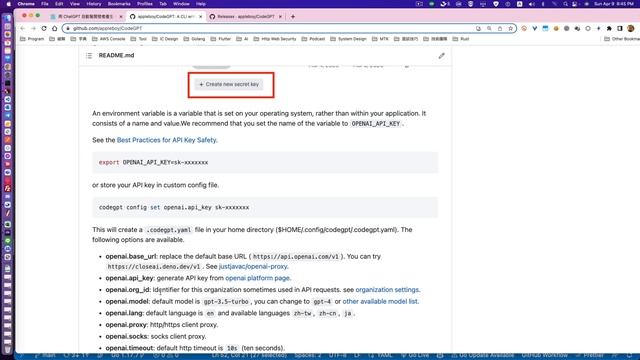Screen dimensions: 640x360
Task: Click the blue V extension icon
Action: pyautogui.click(x=535, y=29)
